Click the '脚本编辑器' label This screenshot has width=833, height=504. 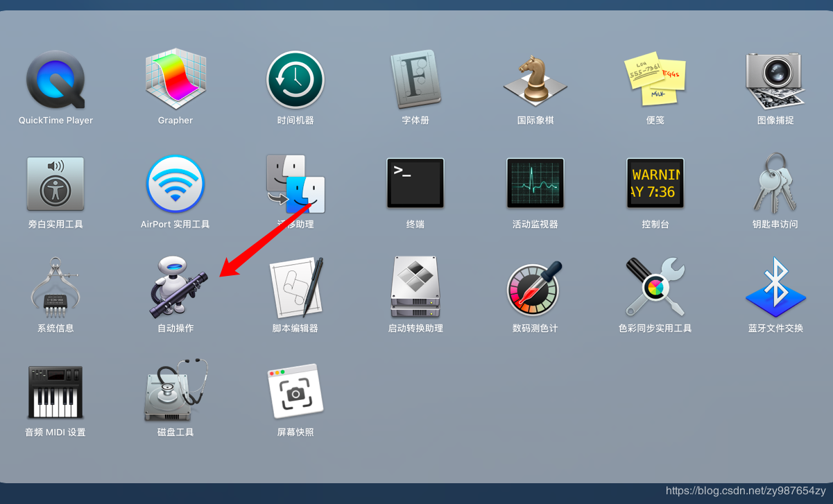tap(295, 329)
